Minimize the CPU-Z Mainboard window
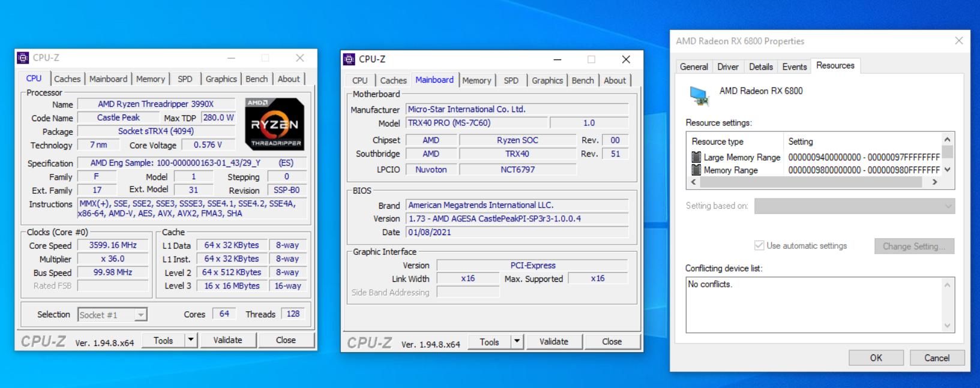This screenshot has height=388, width=980. 557,59
